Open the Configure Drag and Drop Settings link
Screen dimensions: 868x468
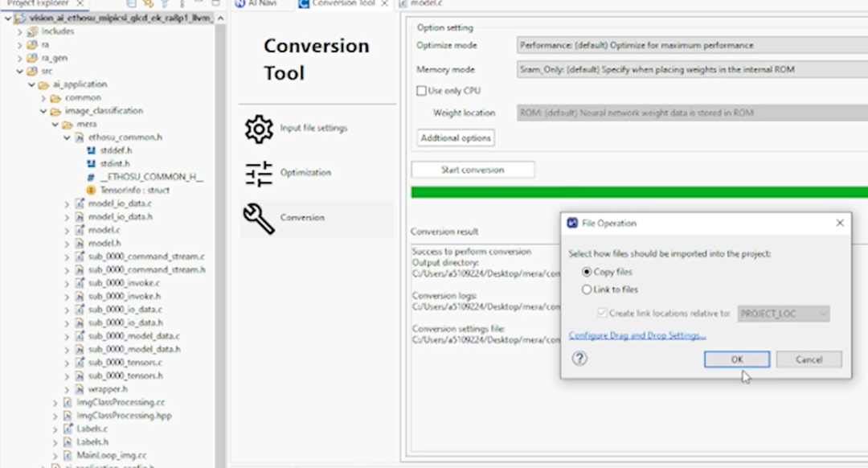(637, 335)
